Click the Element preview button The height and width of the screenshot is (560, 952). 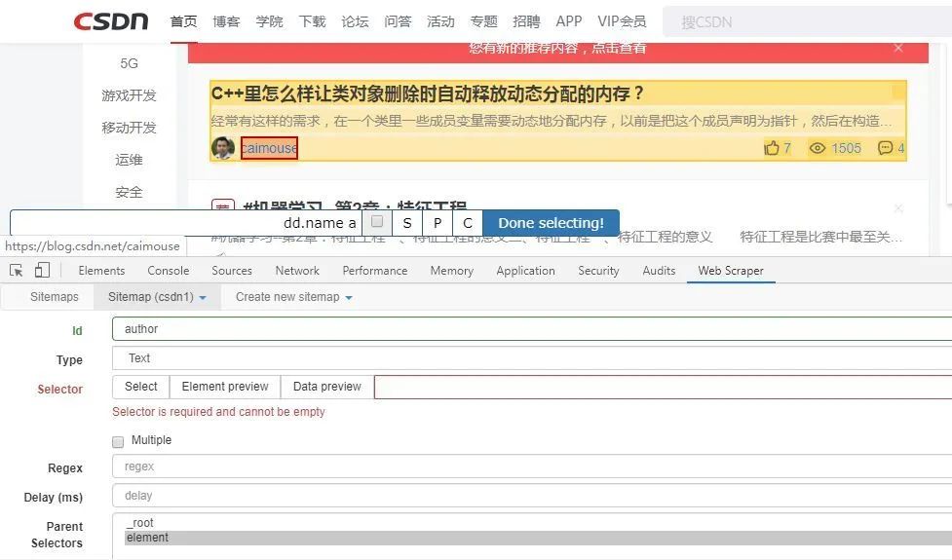coord(225,387)
